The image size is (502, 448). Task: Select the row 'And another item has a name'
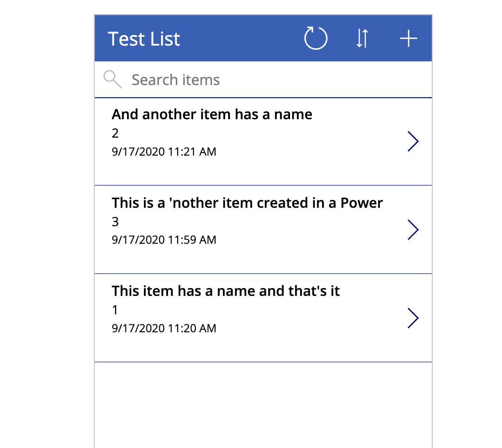point(212,114)
